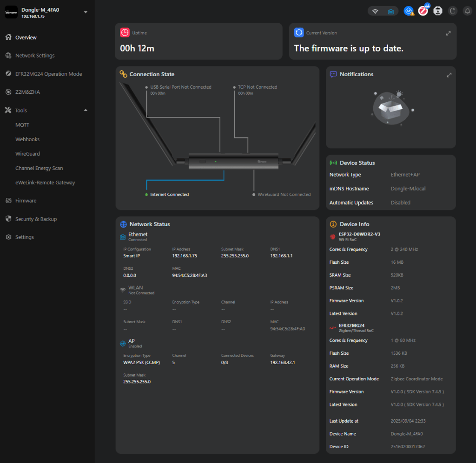Select the Wi-Fi mode in header toggle
The width and height of the screenshot is (476, 463).
click(x=376, y=11)
